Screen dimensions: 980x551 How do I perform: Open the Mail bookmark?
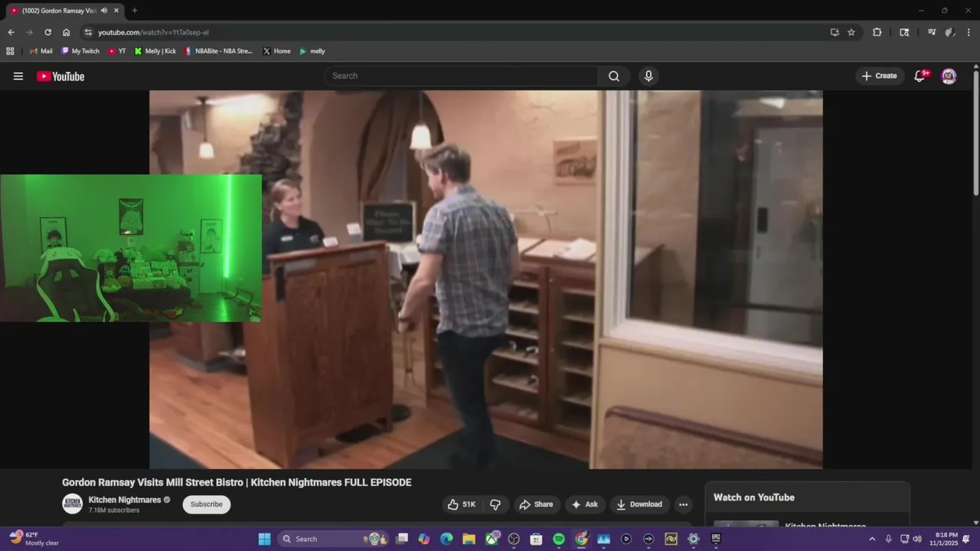(41, 51)
